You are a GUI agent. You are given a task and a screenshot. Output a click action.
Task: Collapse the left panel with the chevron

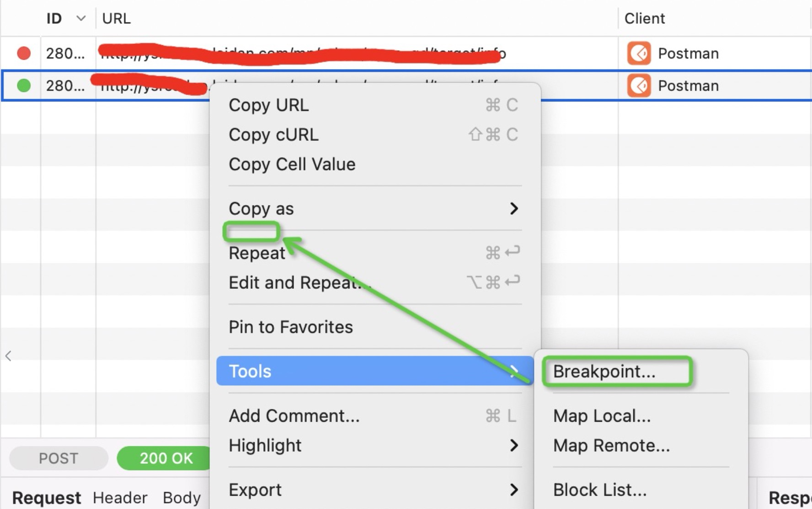coord(8,356)
